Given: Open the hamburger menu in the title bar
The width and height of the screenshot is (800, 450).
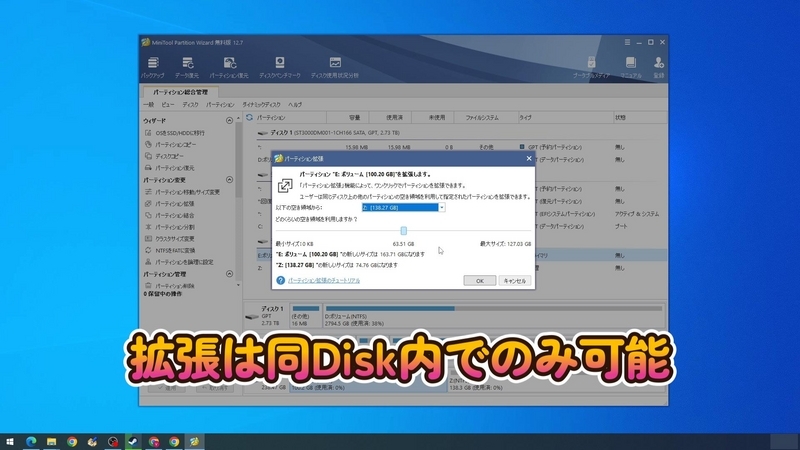Looking at the screenshot, I should [627, 42].
